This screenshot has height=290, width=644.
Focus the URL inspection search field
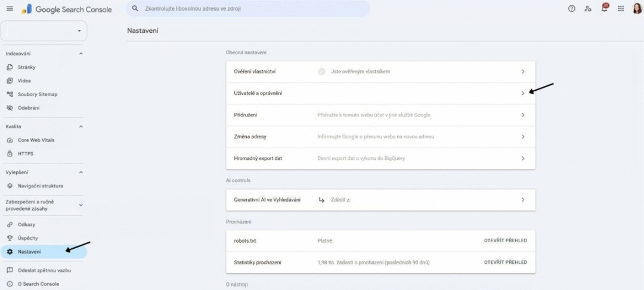[248, 8]
